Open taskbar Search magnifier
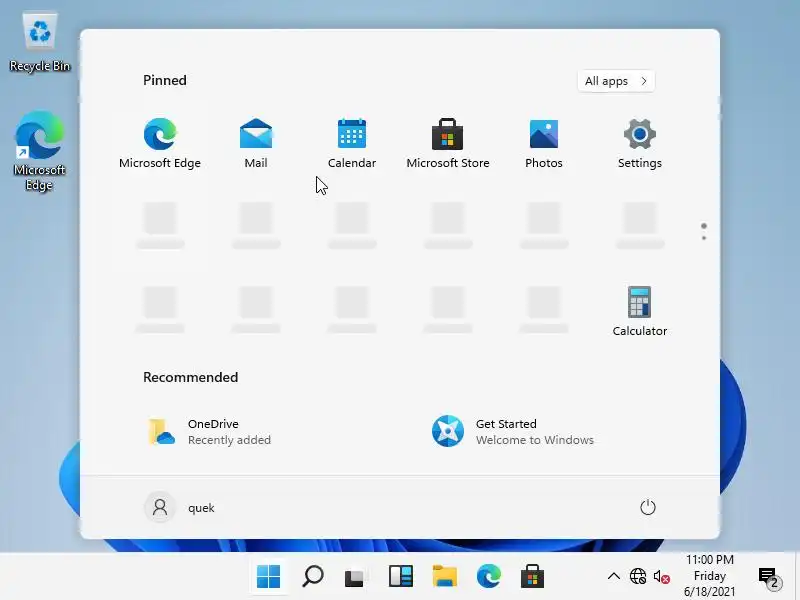The image size is (800, 600). point(313,577)
